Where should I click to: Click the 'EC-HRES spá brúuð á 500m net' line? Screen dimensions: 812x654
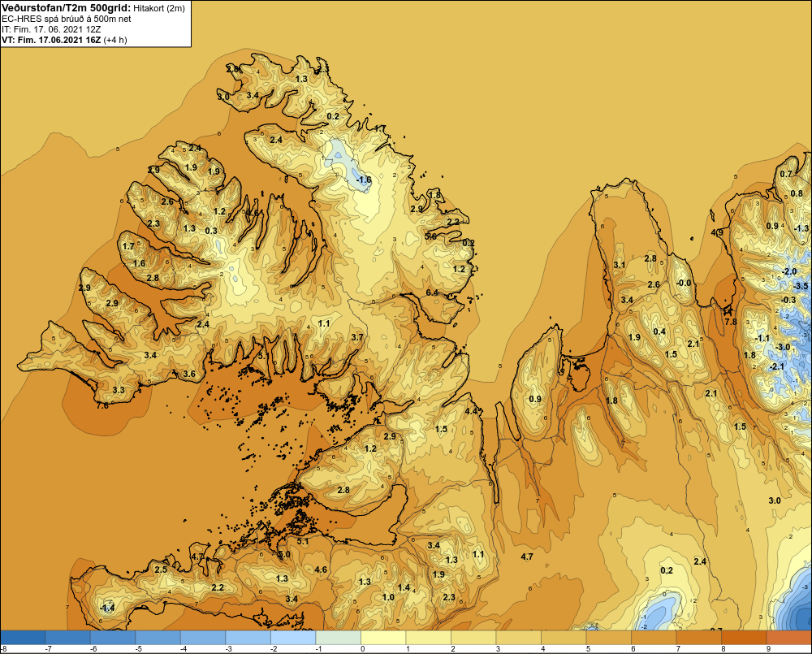(x=67, y=19)
